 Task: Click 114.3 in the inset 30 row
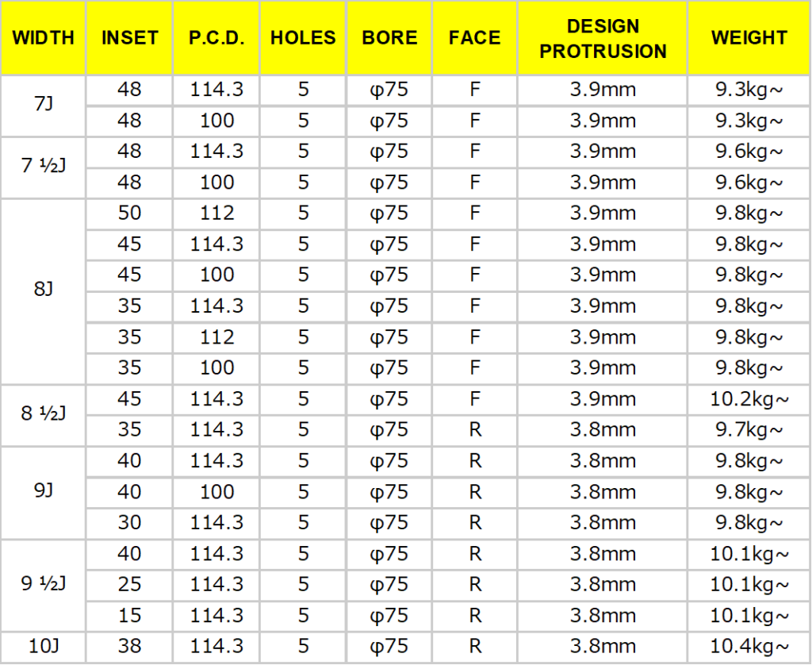216,524
